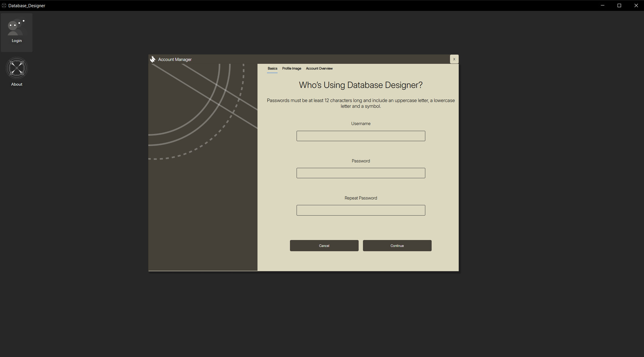Screen dimensions: 644x357
Task: Minimize the Database_Designer window
Action: (x=602, y=5)
